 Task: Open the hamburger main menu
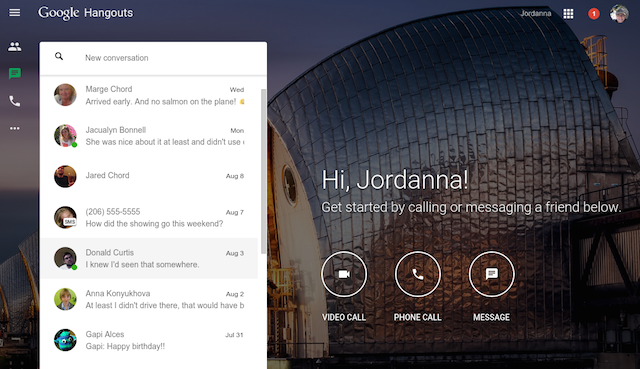(15, 13)
